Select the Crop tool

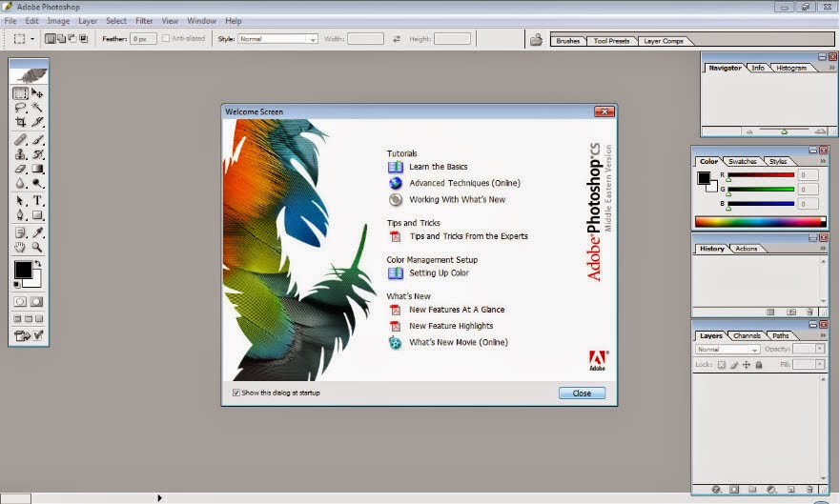coord(20,122)
